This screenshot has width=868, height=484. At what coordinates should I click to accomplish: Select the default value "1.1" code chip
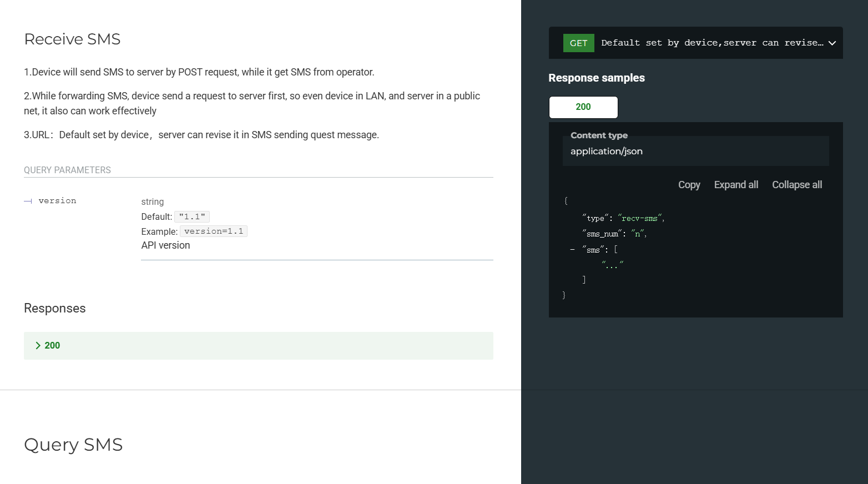pyautogui.click(x=192, y=217)
